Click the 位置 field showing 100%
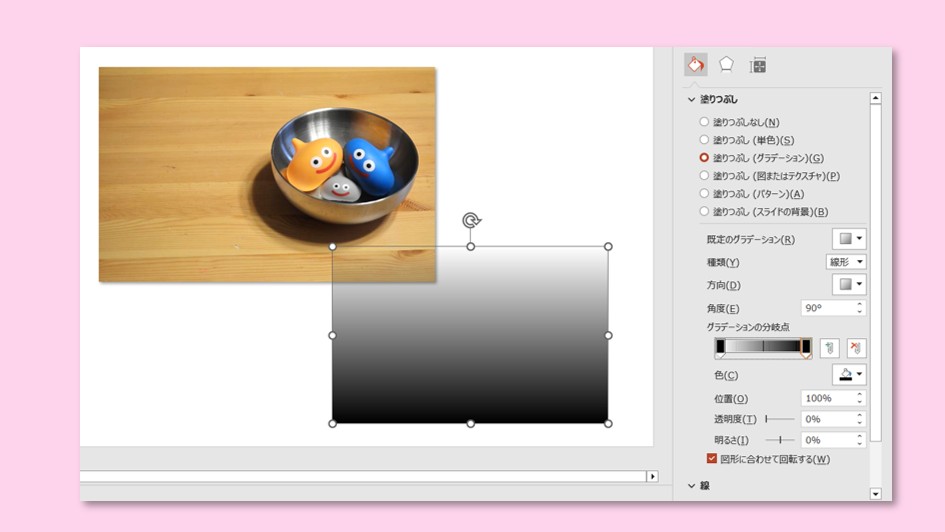945x532 pixels. [x=827, y=398]
